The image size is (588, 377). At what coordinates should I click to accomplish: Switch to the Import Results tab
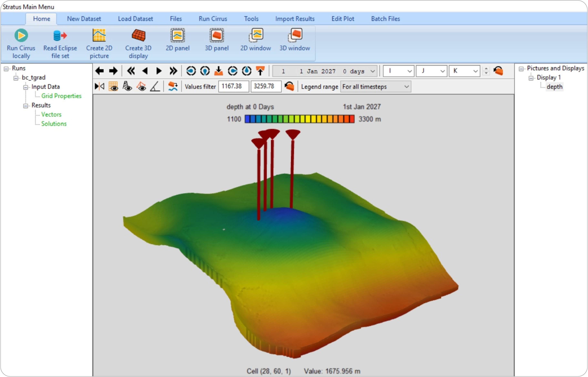click(295, 19)
